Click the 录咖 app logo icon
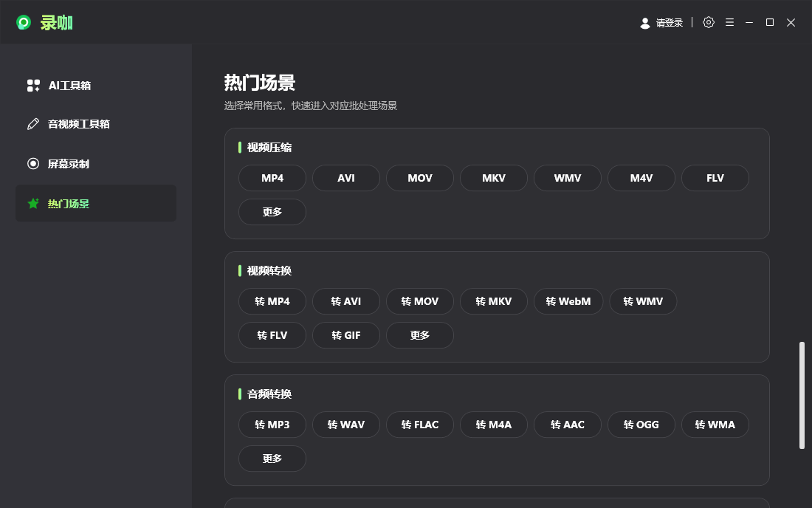 click(24, 22)
